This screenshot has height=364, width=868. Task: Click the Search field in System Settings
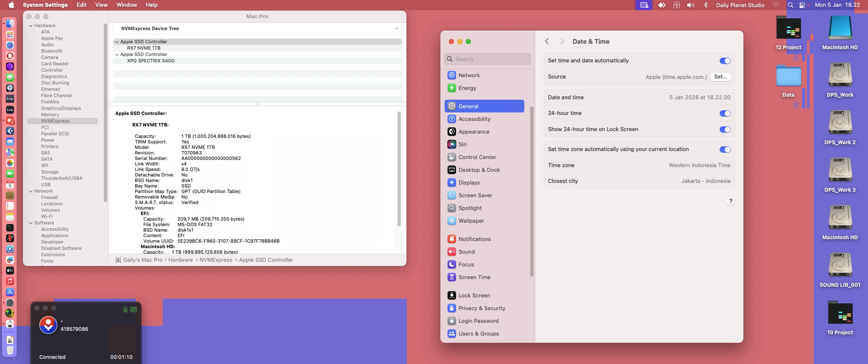click(487, 59)
